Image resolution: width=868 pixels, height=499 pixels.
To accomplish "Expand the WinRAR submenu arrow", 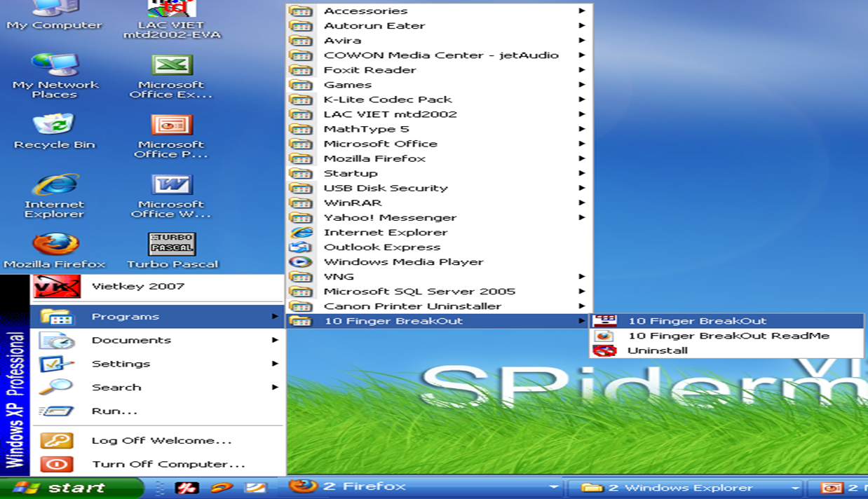I will tap(582, 203).
